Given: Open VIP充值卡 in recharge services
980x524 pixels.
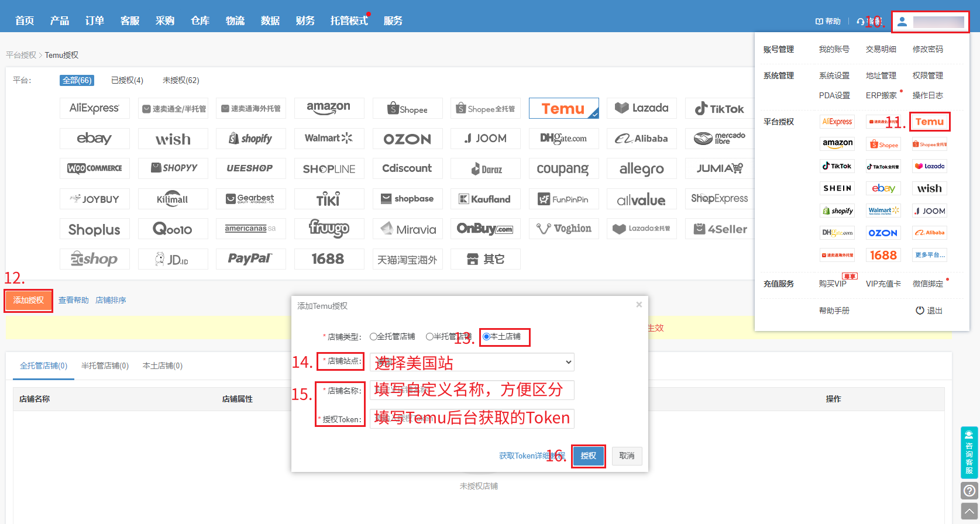Looking at the screenshot, I should pyautogui.click(x=883, y=284).
